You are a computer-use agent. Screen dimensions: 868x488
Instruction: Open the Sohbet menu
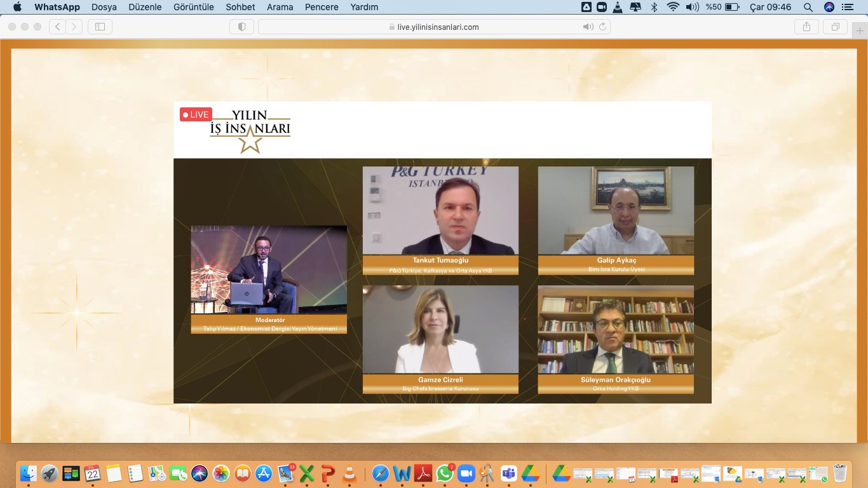pyautogui.click(x=240, y=7)
